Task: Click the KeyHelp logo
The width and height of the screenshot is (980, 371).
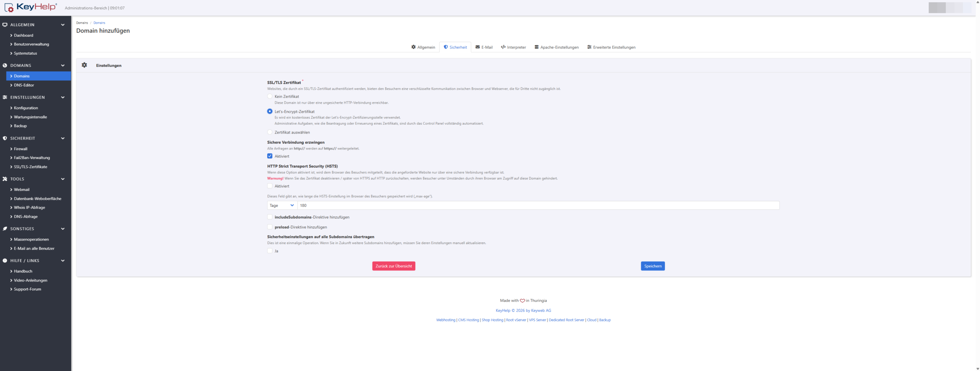Action: coord(31,7)
